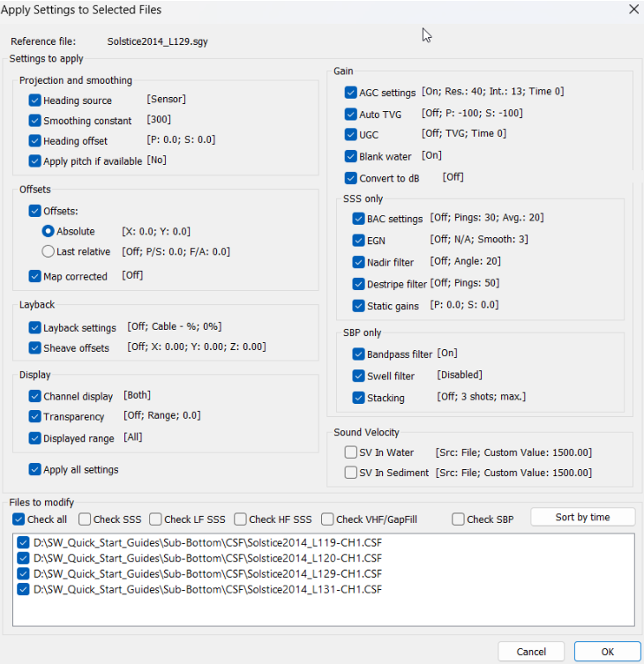Image resolution: width=644 pixels, height=664 pixels.
Task: Click the [Off; Cable - %; 0%] layback value
Action: [x=175, y=326]
